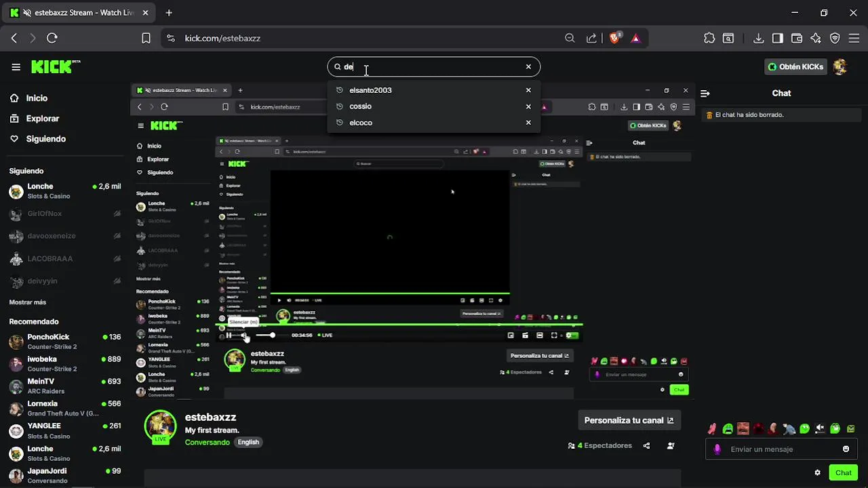
Task: Open Explorar in the sidebar
Action: (x=35, y=119)
